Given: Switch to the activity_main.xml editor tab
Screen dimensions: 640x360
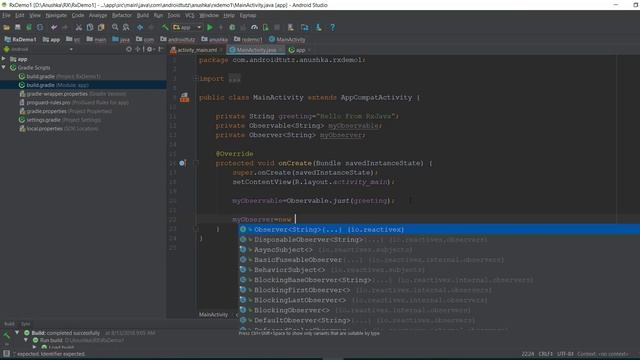Looking at the screenshot, I should point(196,50).
